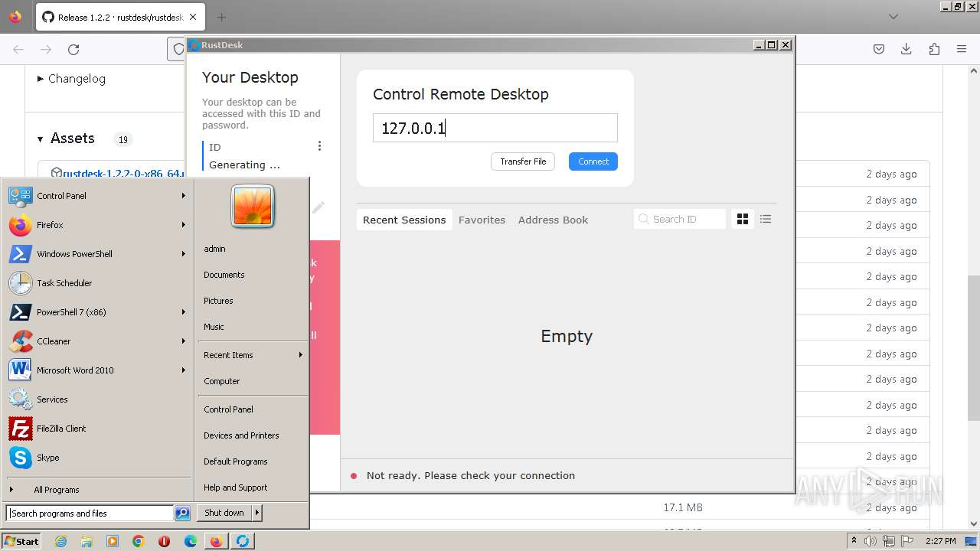Open a new Firefox tab
Screen dimensions: 980x551
tap(221, 17)
